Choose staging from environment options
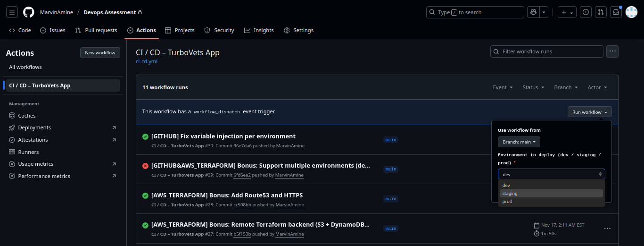644x246 pixels. pos(552,194)
